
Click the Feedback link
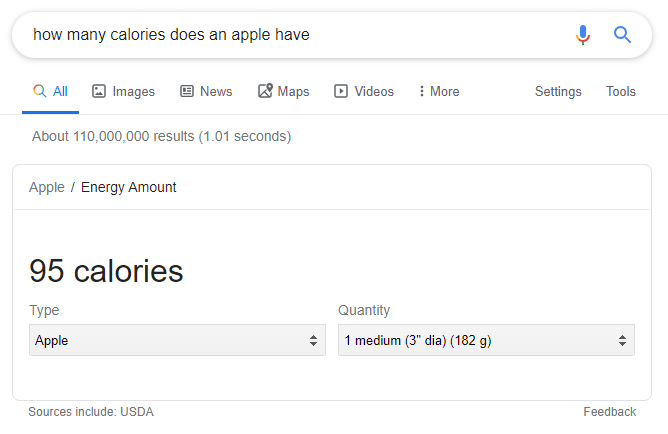610,412
